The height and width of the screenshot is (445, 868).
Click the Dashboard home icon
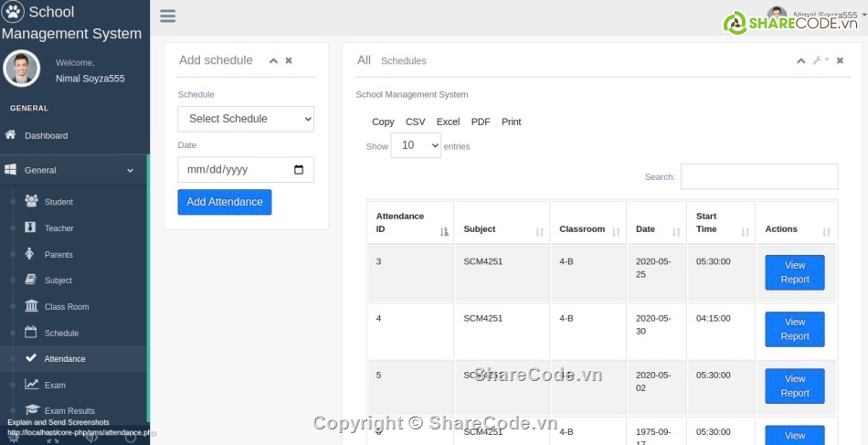(11, 135)
